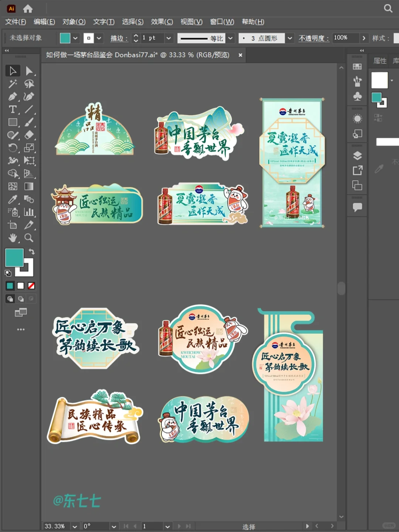The width and height of the screenshot is (399, 532).
Task: Swap fill and stroke colors arrow
Action: [32, 252]
